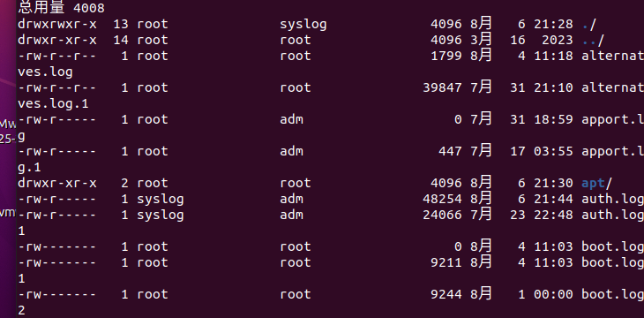This screenshot has width=644, height=318.
Task: Select the "./" directory entry
Action: point(589,24)
